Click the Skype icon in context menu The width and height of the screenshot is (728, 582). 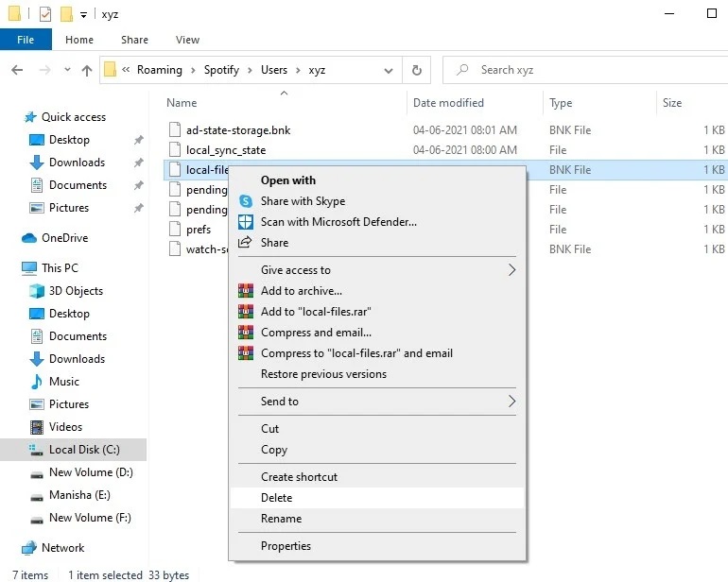click(246, 201)
